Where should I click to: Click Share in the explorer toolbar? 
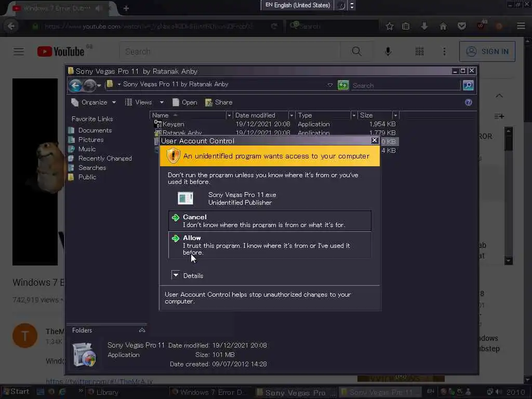(x=219, y=102)
